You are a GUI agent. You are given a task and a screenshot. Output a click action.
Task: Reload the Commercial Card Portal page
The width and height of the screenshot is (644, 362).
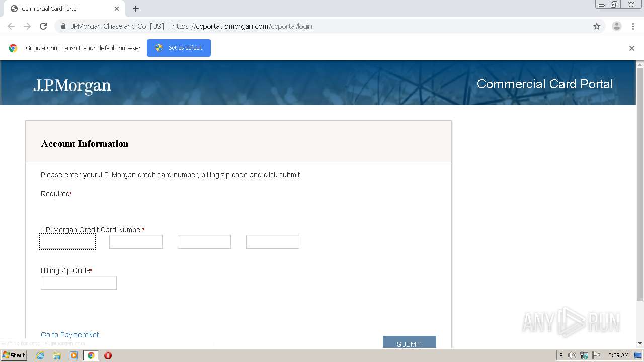point(43,26)
